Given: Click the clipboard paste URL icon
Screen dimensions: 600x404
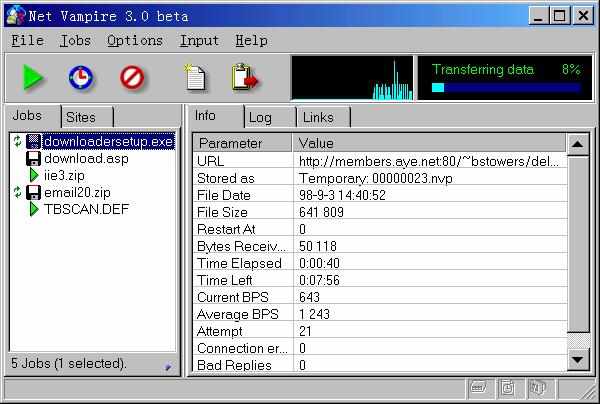Looking at the screenshot, I should click(244, 77).
